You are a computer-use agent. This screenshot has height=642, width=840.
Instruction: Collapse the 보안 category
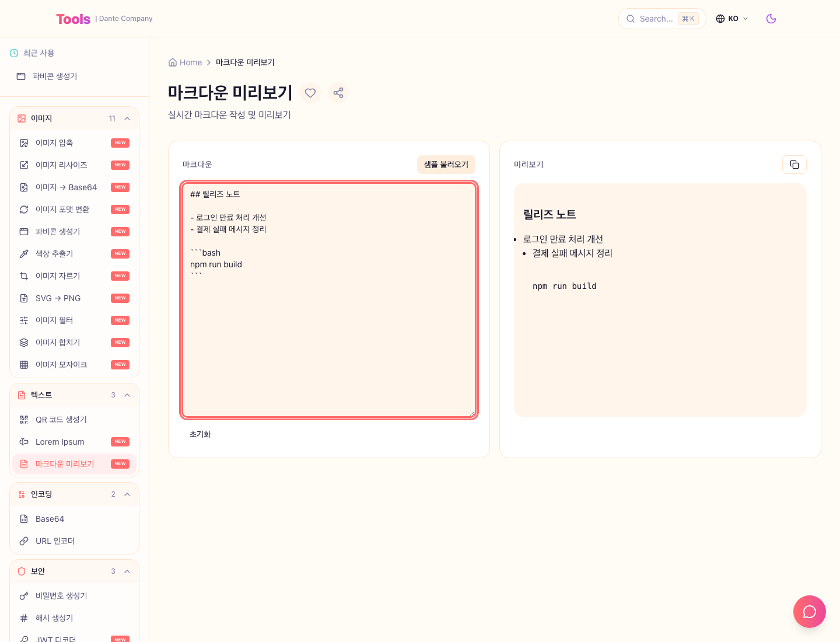[127, 571]
